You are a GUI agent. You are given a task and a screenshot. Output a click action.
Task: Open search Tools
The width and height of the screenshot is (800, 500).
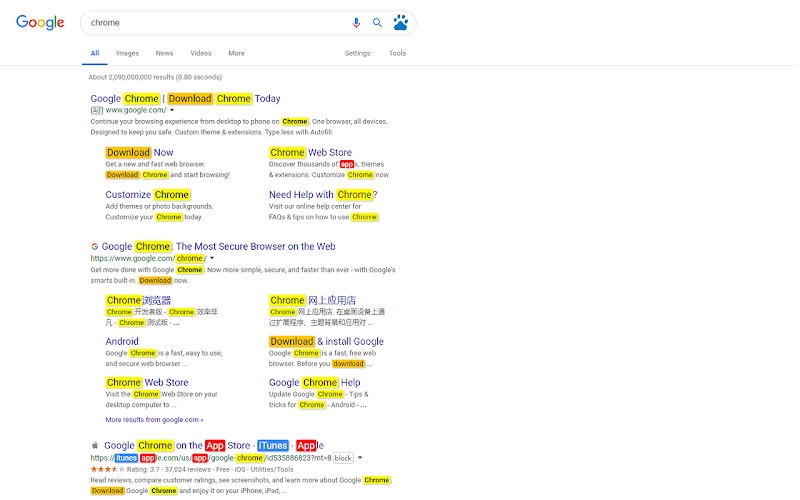397,53
